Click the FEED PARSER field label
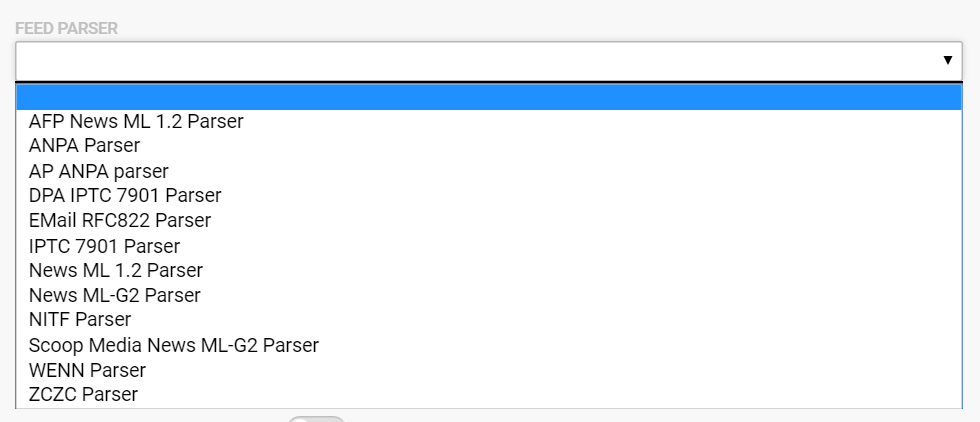This screenshot has height=422, width=980. pos(66,28)
